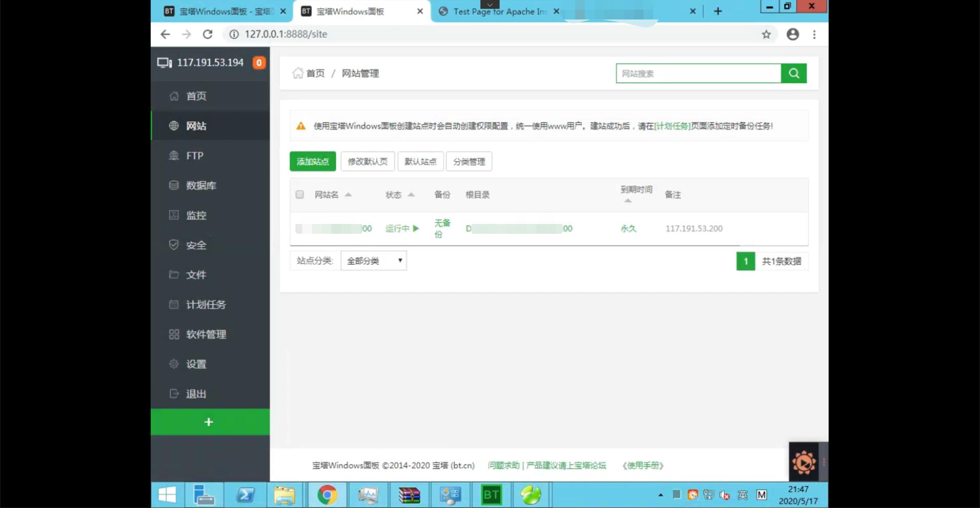Close the Test Page for Apache tab
980x508 pixels.
pyautogui.click(x=556, y=11)
